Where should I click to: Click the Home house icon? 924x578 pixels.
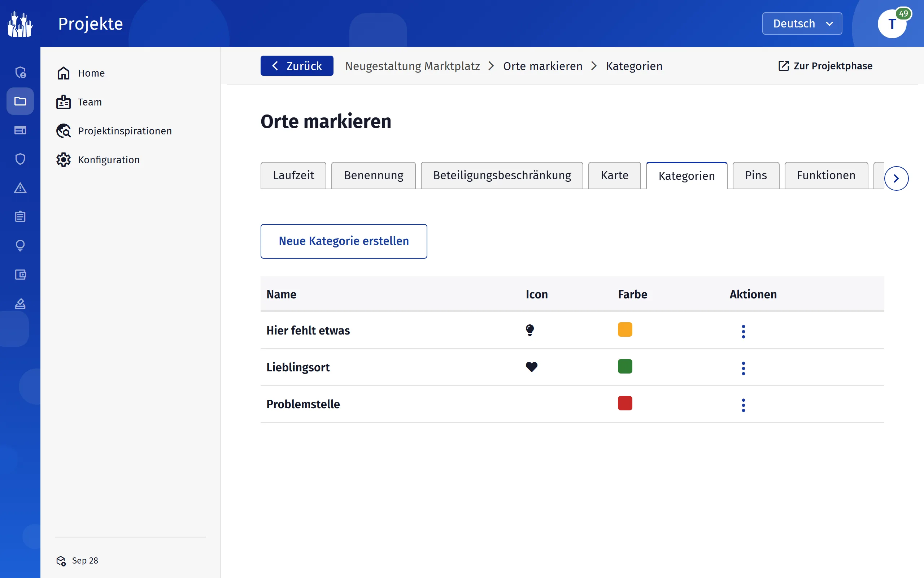point(64,73)
